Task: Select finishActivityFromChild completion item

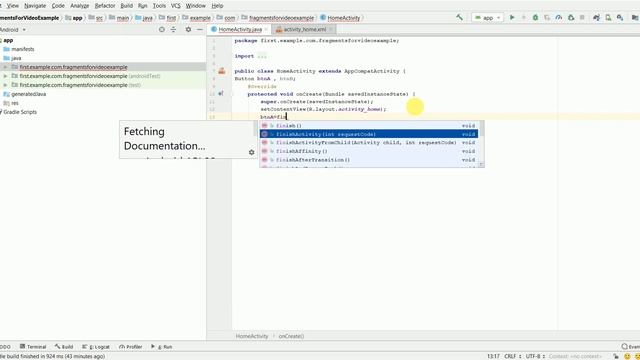Action: point(369,142)
